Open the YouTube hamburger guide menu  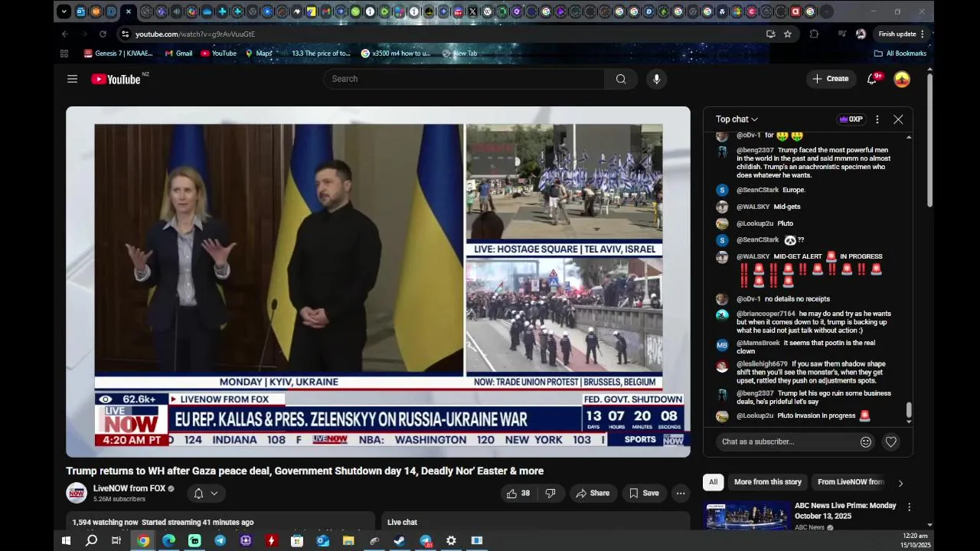[x=72, y=79]
